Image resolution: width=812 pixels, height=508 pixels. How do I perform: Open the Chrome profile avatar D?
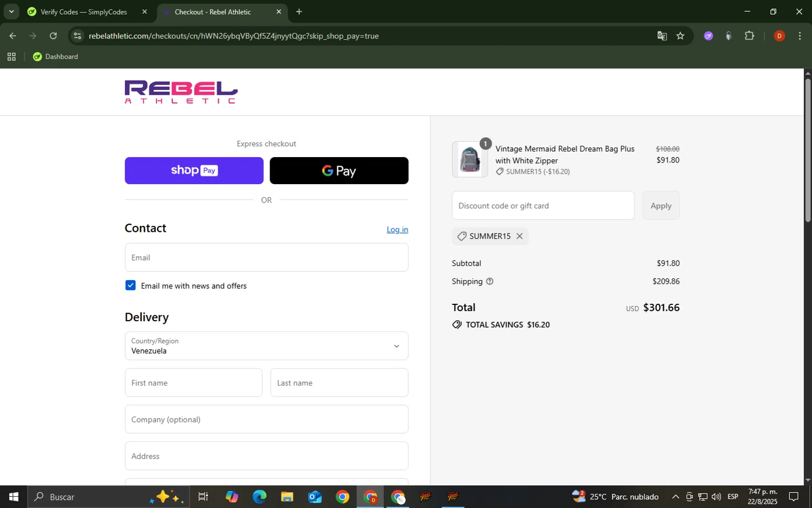780,36
